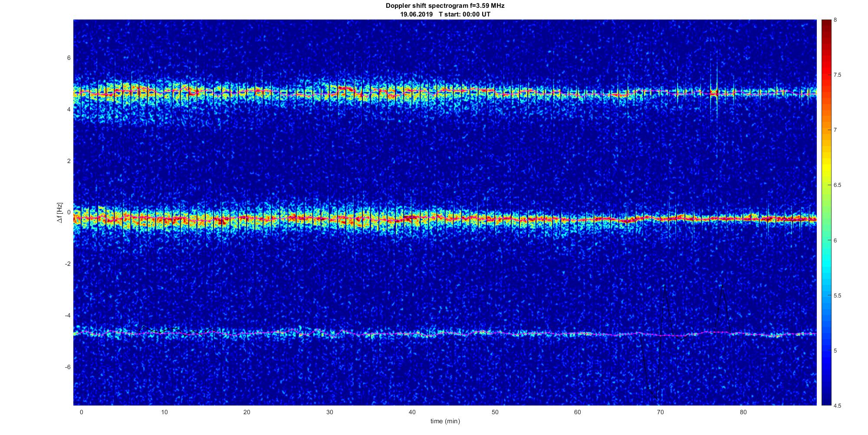Click x-axis tick label '50'
868x435 pixels.
click(x=495, y=412)
